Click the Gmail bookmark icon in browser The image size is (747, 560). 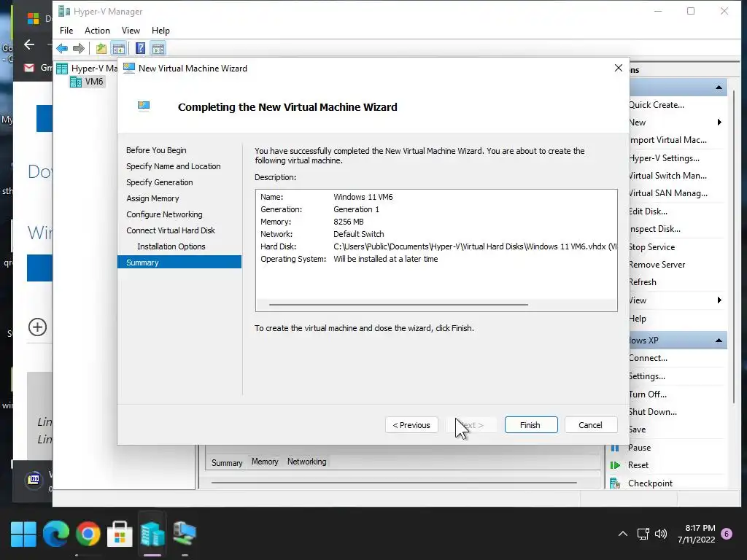29,68
